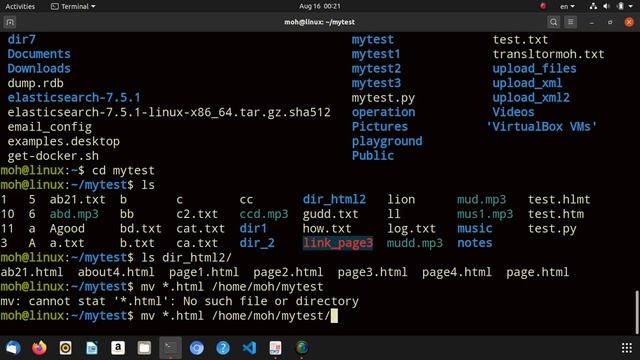Show the applications grid
The image size is (640, 360).
point(627,348)
